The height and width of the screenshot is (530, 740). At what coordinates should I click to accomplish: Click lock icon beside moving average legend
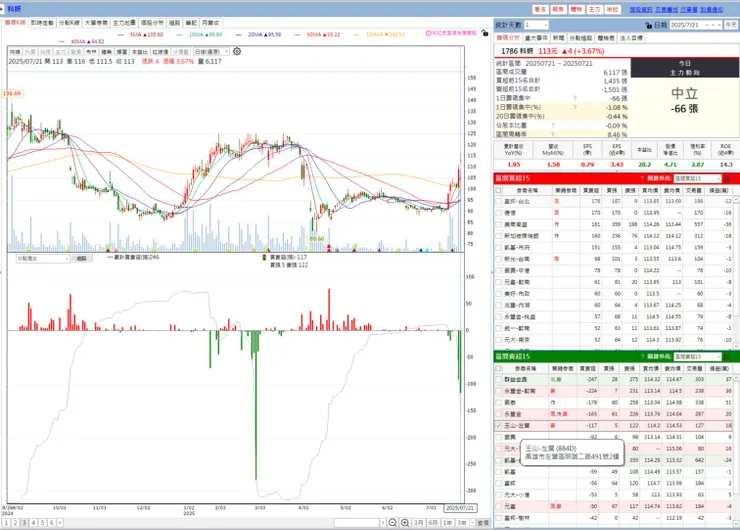click(x=485, y=33)
